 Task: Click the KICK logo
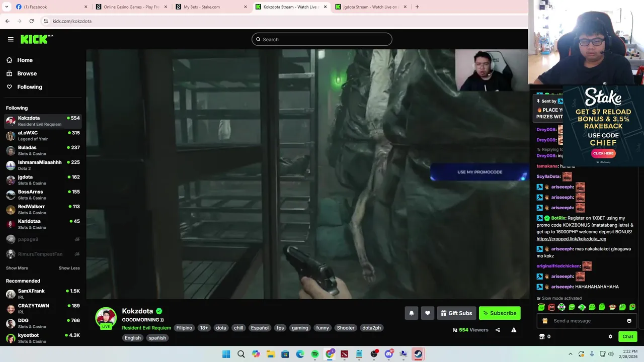(37, 39)
